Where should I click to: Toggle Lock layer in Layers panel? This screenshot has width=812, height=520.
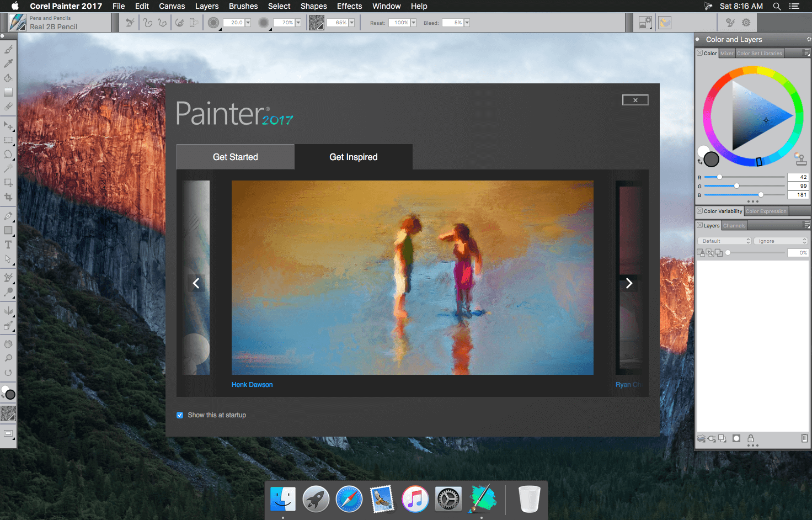[750, 438]
